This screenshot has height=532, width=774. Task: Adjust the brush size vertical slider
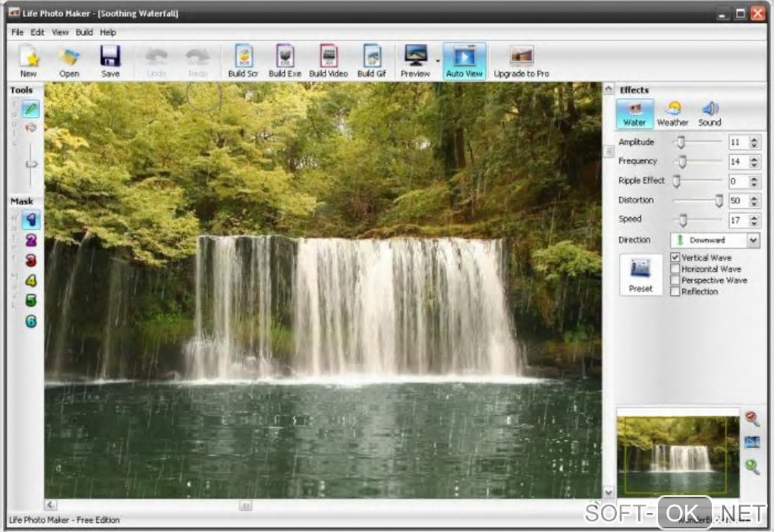pyautogui.click(x=32, y=164)
